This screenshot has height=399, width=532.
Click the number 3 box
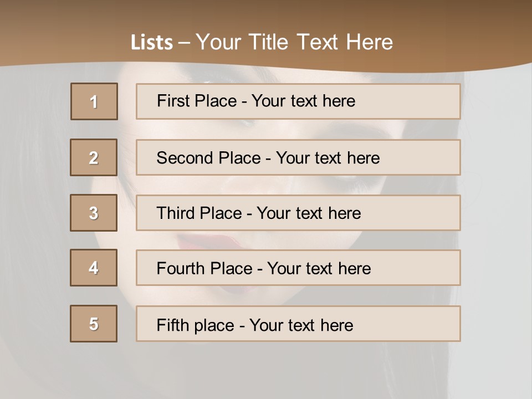(94, 213)
